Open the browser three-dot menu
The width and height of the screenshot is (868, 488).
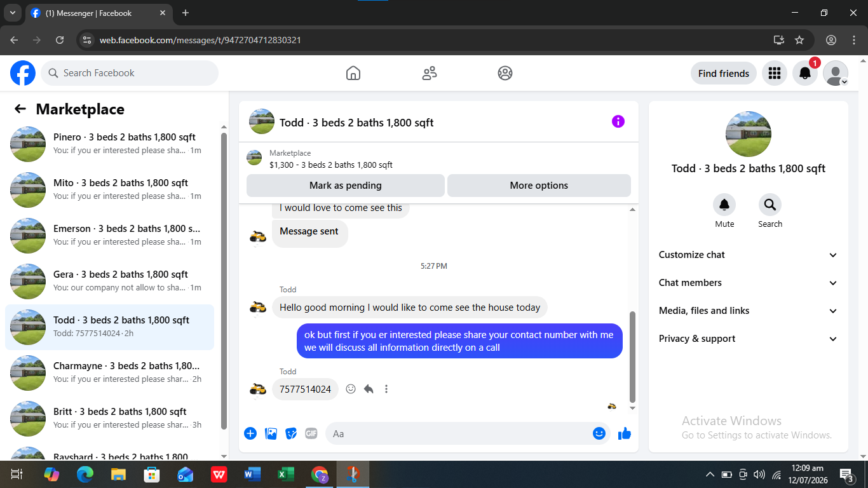point(854,40)
